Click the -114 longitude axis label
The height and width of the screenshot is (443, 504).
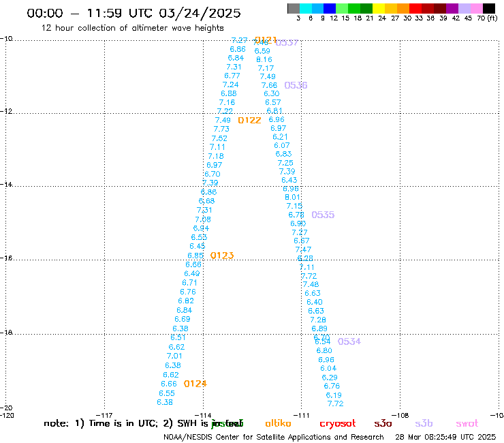tap(203, 415)
